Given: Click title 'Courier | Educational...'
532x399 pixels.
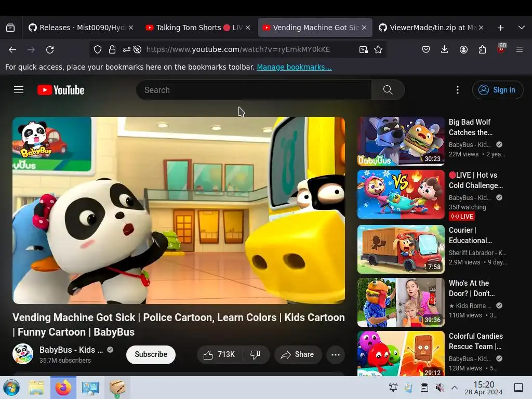Looking at the screenshot, I should click(x=470, y=235).
